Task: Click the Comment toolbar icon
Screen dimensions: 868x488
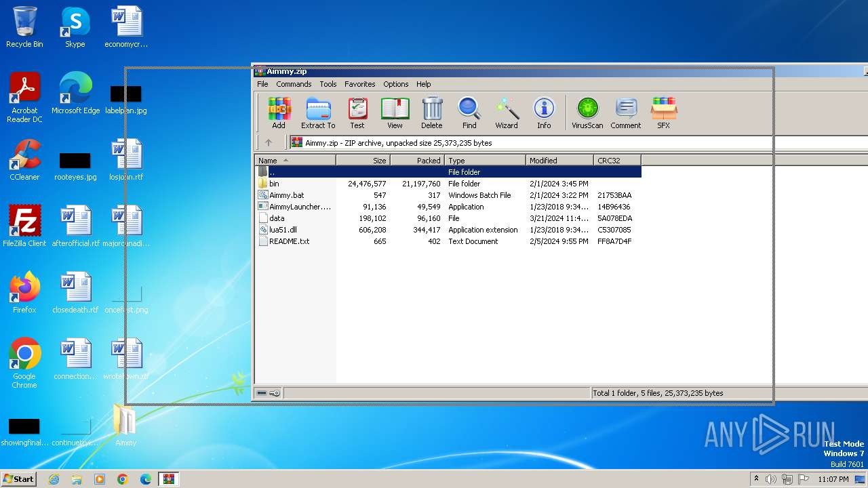Action: tap(626, 113)
